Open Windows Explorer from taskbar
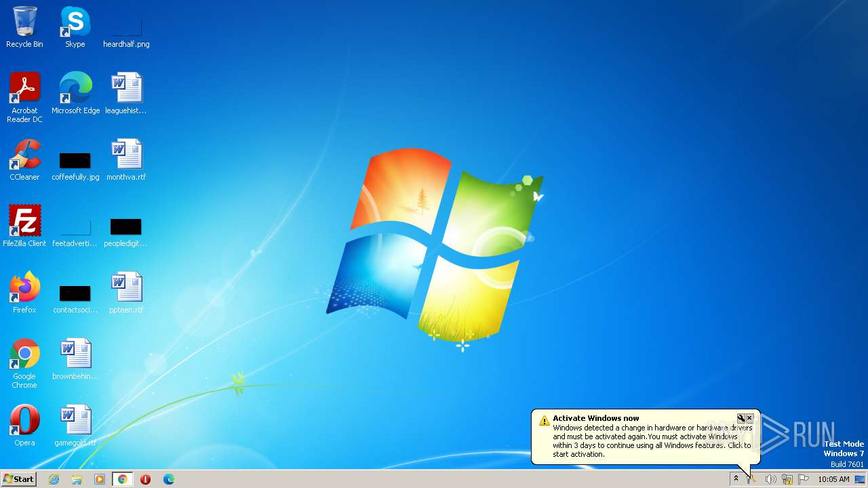 77,479
